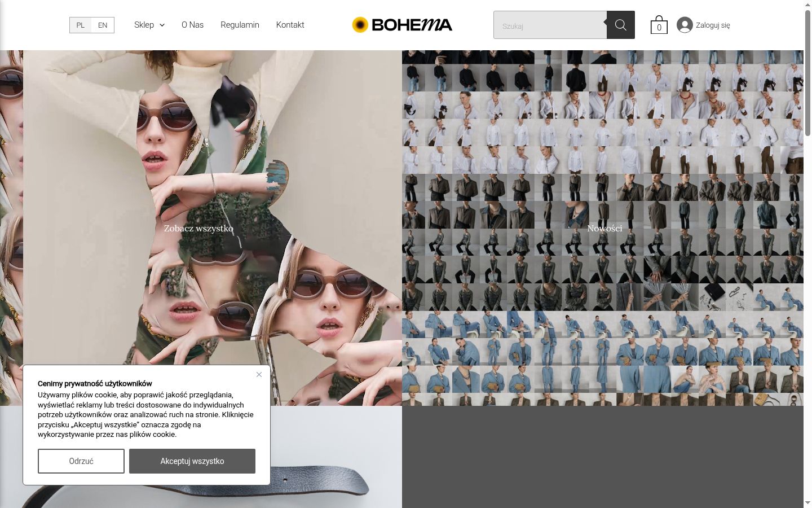Open the Kontakt page

tap(290, 25)
